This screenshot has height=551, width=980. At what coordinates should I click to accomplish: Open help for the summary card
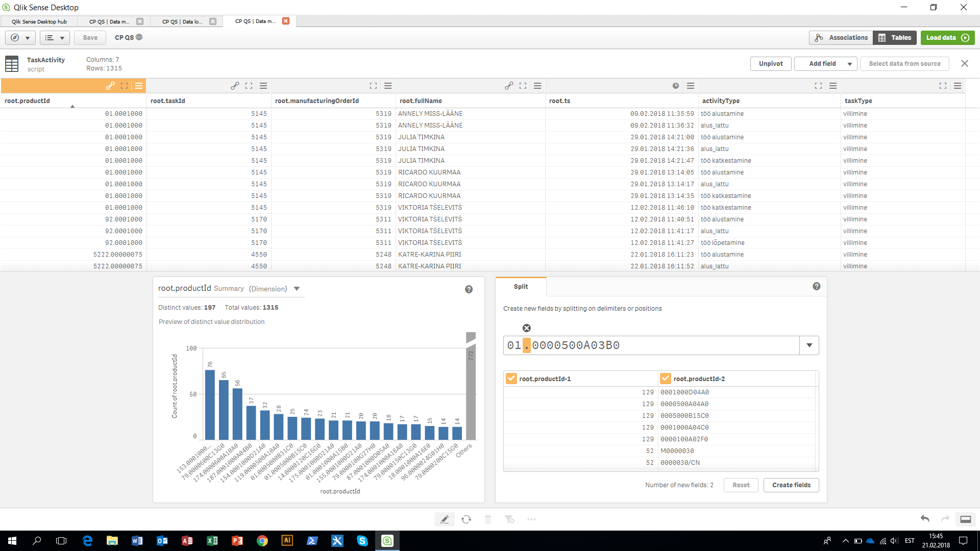(x=469, y=289)
